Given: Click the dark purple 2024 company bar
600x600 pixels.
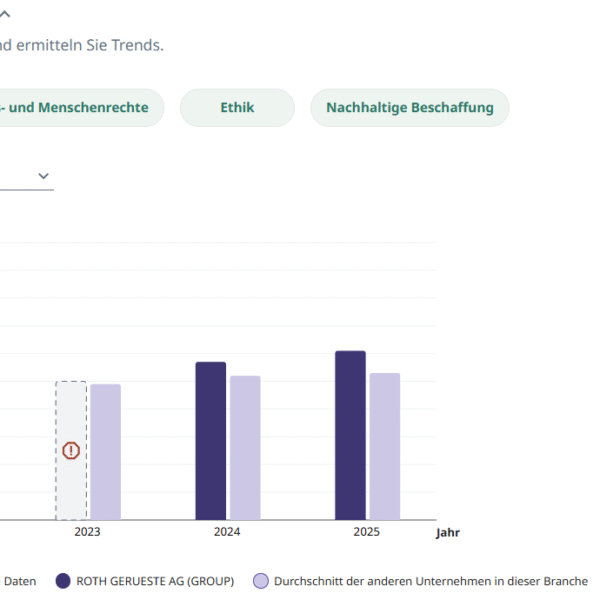Looking at the screenshot, I should pos(210,440).
